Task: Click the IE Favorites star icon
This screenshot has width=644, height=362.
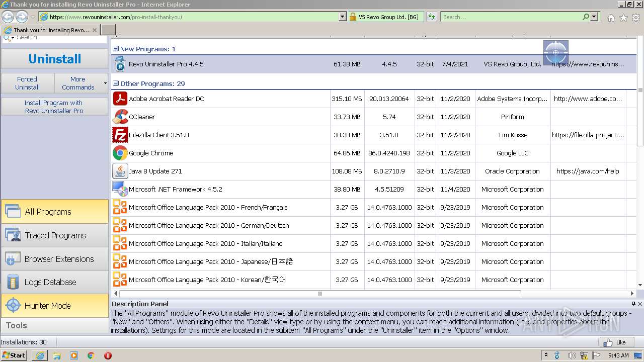Action: [x=623, y=18]
